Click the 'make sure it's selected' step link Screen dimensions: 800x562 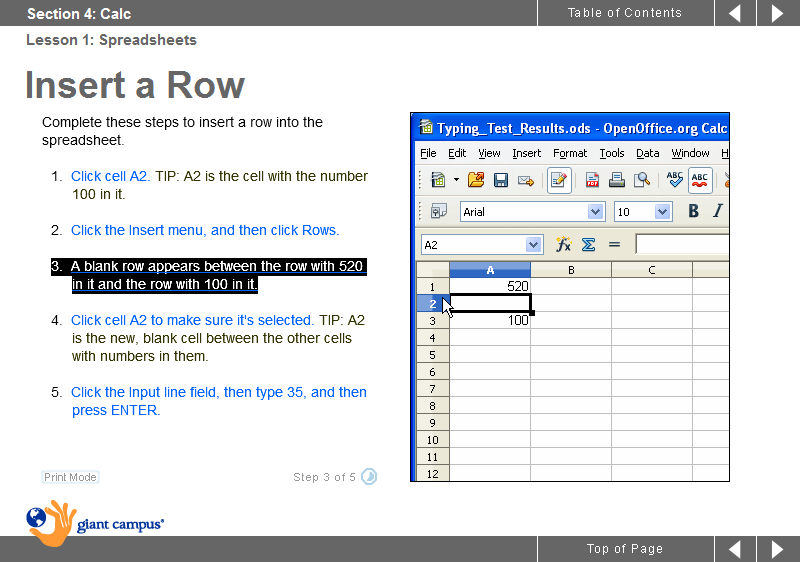tap(192, 320)
